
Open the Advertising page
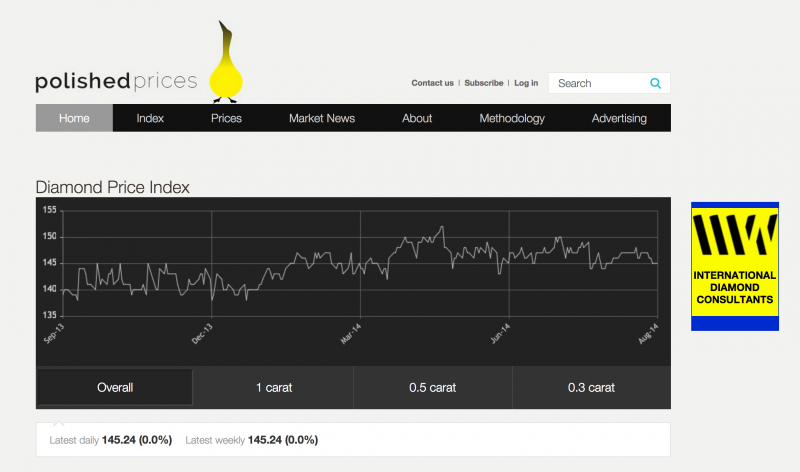coord(619,118)
